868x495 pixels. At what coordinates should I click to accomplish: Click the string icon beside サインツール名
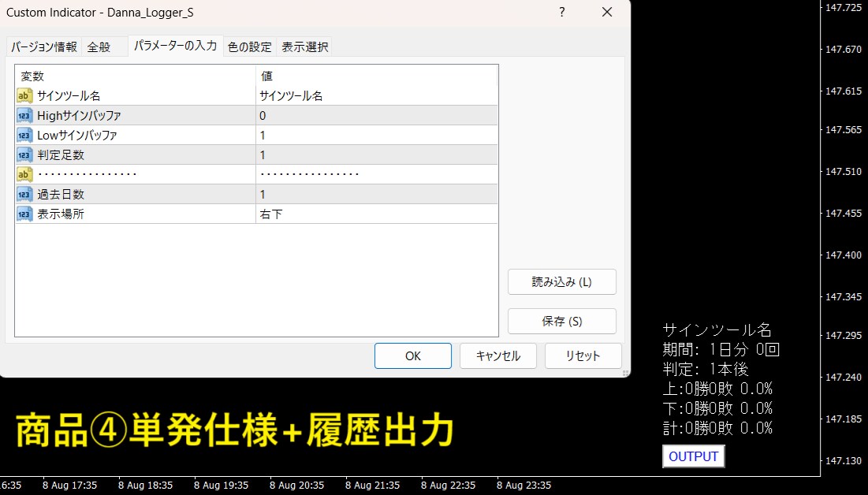coord(24,96)
